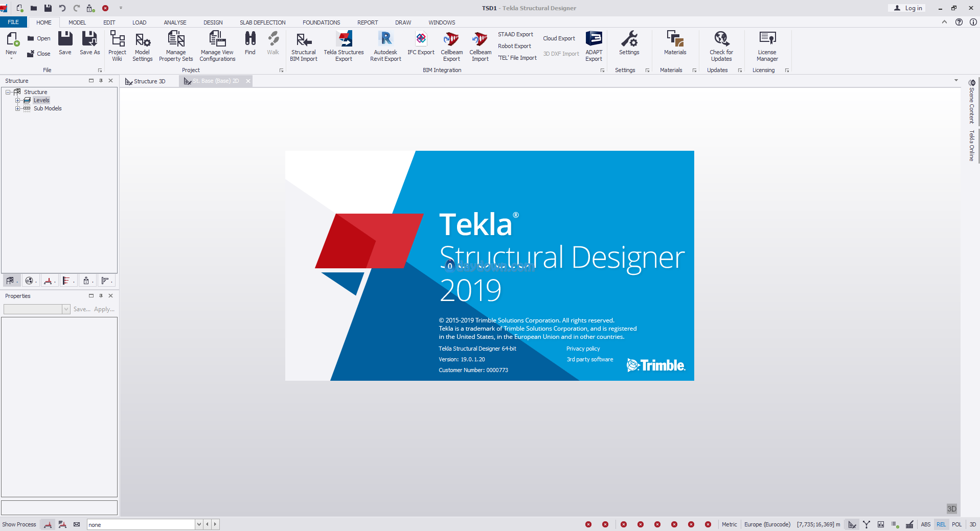Open the loadcase dropdown showing none

(x=198, y=524)
